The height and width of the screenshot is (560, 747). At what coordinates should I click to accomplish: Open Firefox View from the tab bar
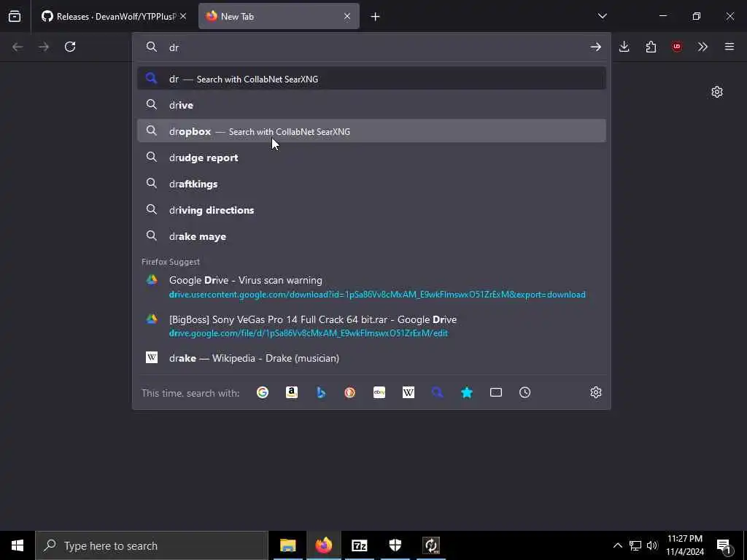point(15,16)
